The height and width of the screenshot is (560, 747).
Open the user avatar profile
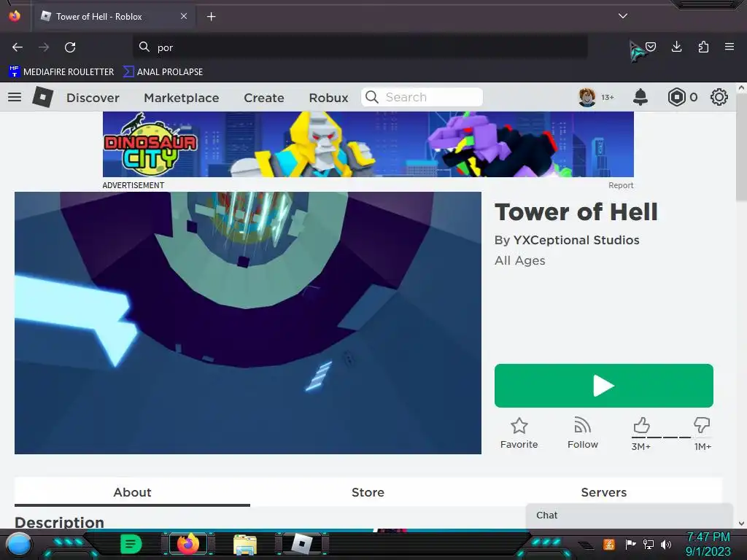click(x=587, y=97)
